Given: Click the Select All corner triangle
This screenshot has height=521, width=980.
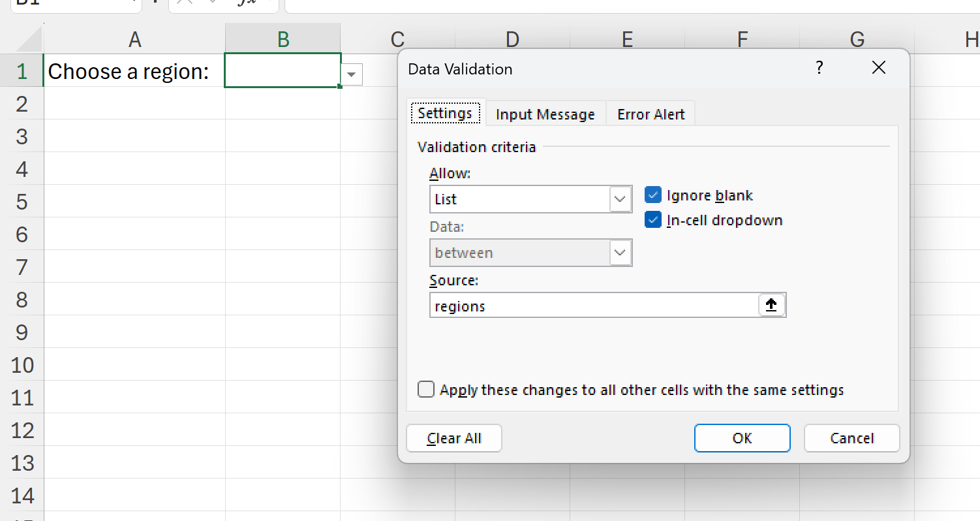Looking at the screenshot, I should 29,39.
